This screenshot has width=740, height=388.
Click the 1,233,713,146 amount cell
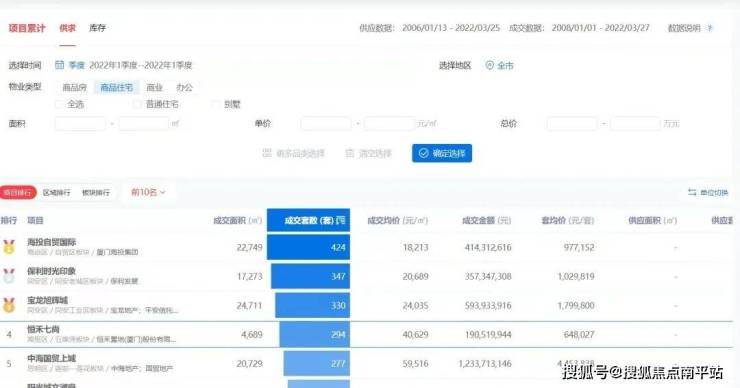[x=485, y=364]
